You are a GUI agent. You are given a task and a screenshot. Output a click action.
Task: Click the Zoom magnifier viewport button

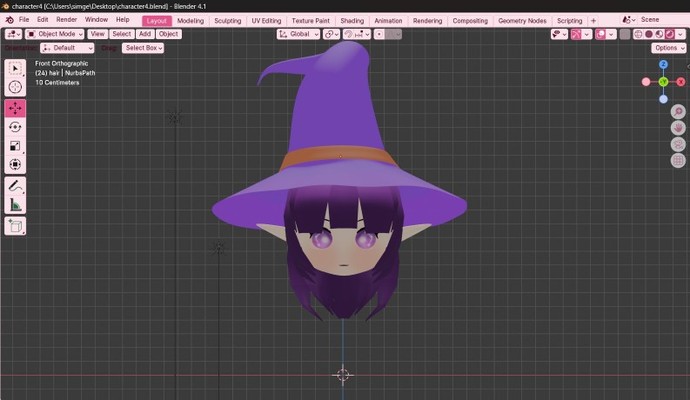(x=678, y=111)
